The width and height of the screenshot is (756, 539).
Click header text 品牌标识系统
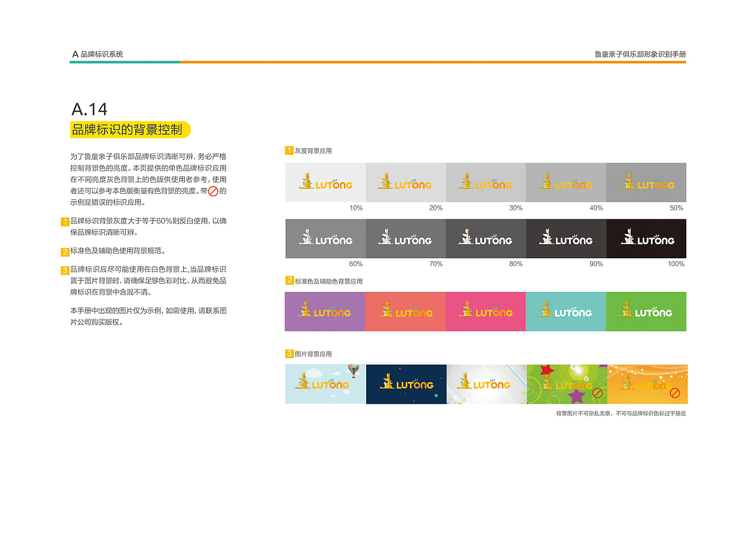click(x=102, y=54)
